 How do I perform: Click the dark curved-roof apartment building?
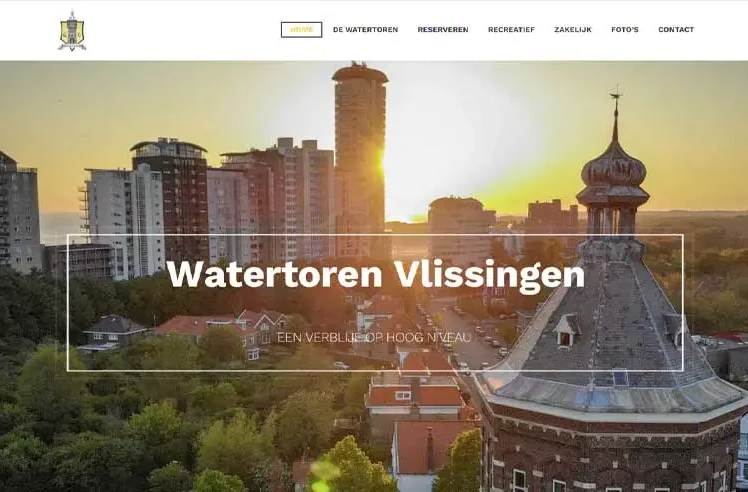(170, 198)
